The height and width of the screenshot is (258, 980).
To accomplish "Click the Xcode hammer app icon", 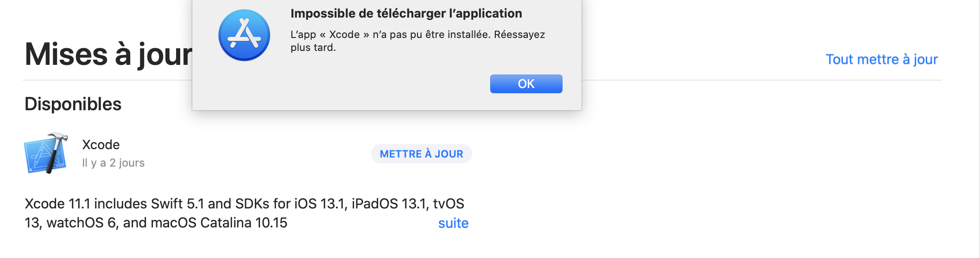I will [x=46, y=153].
